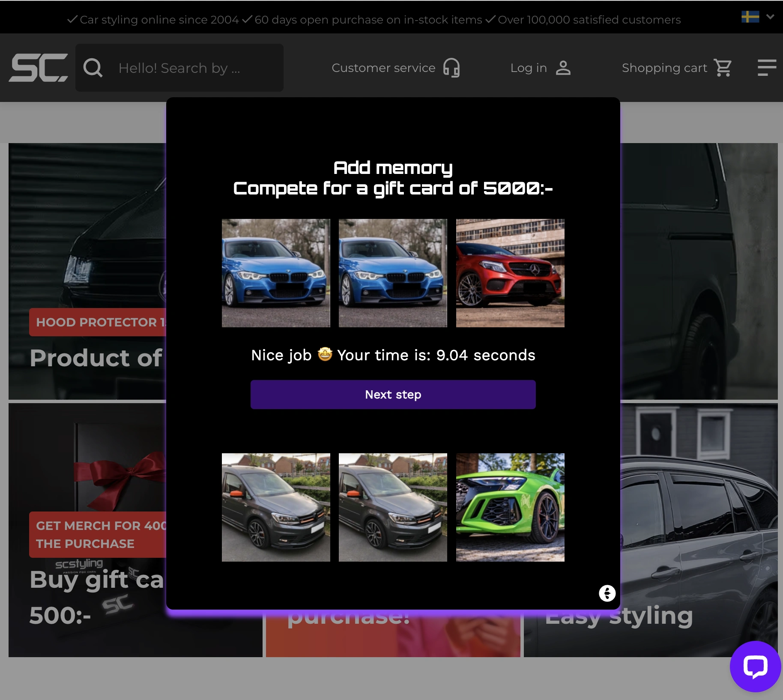Viewport: 783px width, 700px height.
Task: Expand the language dropdown chevron
Action: pyautogui.click(x=770, y=17)
